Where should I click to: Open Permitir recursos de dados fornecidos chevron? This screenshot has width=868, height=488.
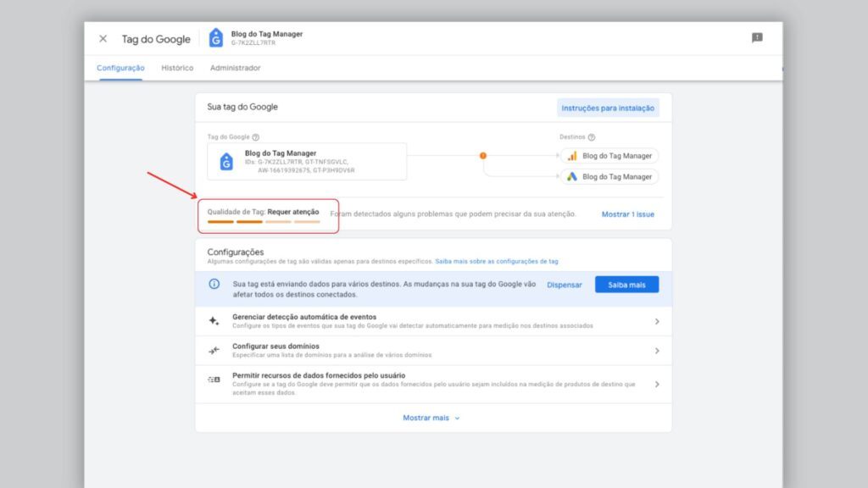pos(657,384)
